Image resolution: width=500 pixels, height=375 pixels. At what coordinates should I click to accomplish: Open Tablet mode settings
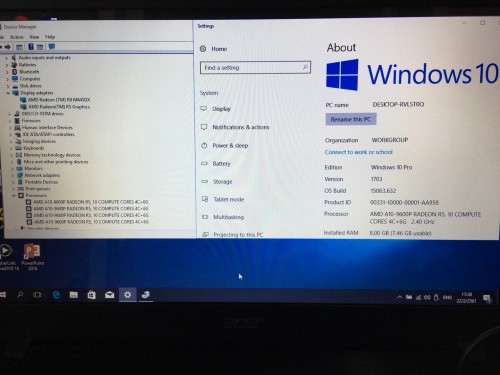pyautogui.click(x=229, y=199)
